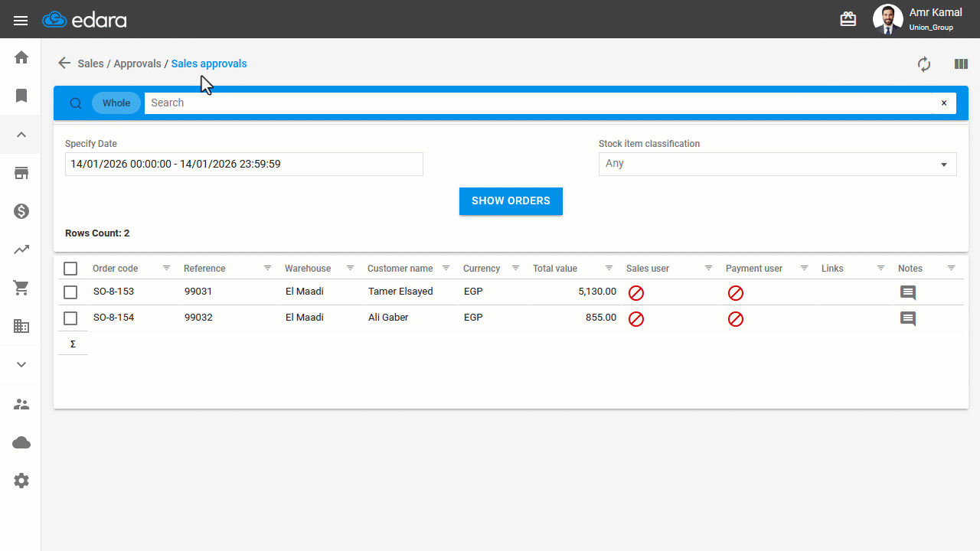Click the refresh icon
980x551 pixels.
[924, 64]
